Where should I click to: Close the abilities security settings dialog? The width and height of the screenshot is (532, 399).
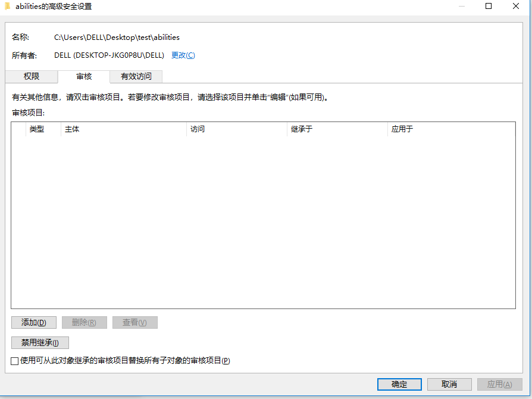[x=516, y=6]
